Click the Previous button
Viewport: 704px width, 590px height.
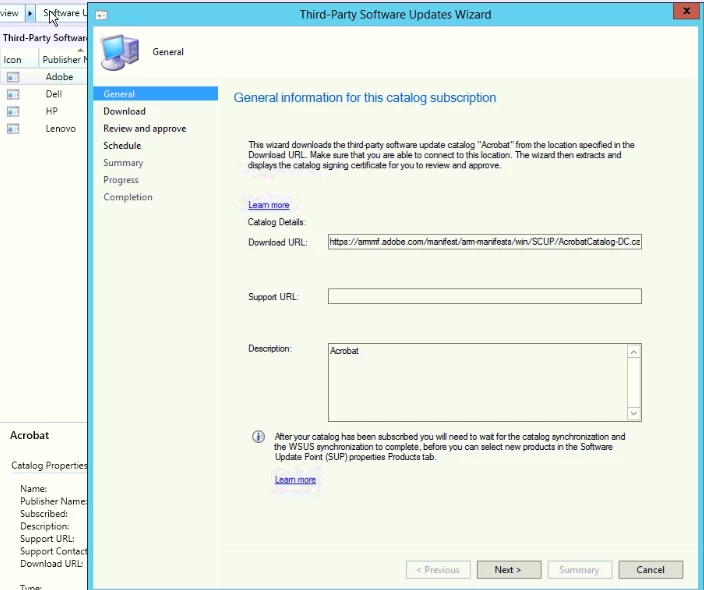coord(438,570)
